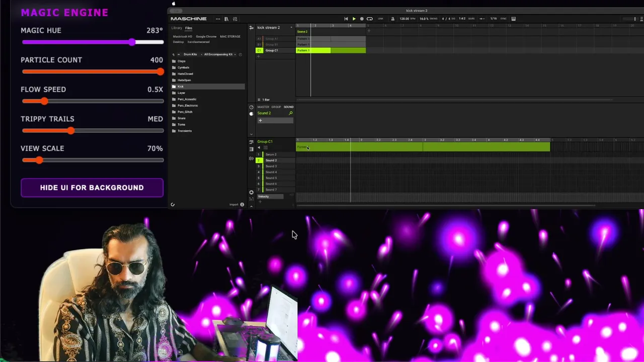
Task: Open the Snare folder
Action: (x=208, y=118)
